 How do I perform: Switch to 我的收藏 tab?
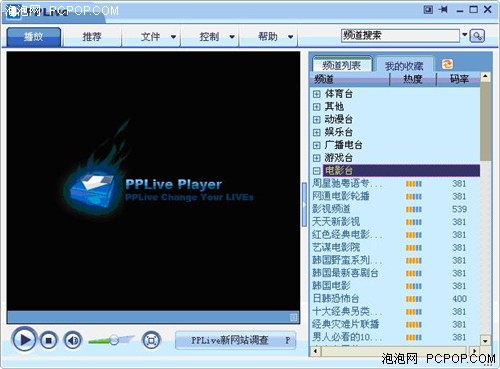404,66
